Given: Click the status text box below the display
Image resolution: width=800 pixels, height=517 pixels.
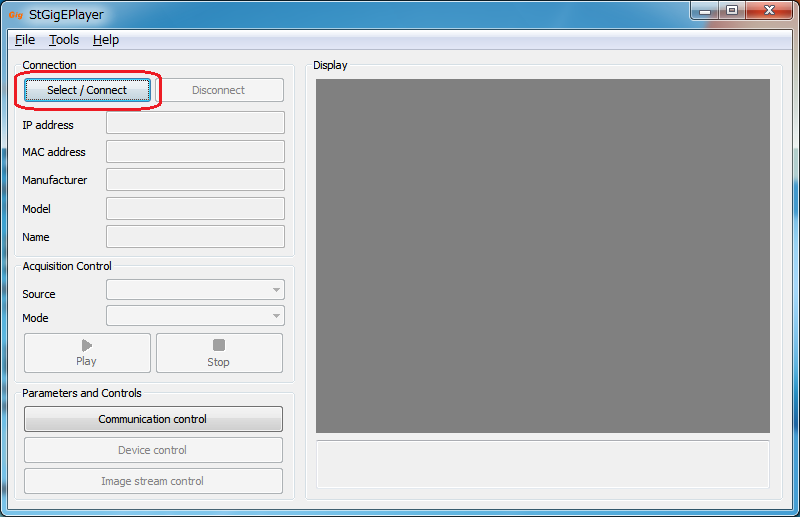Looking at the screenshot, I should pyautogui.click(x=542, y=464).
